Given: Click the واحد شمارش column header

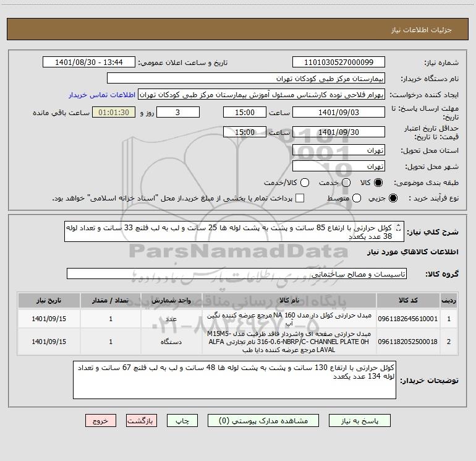Looking at the screenshot, I should [x=171, y=300].
